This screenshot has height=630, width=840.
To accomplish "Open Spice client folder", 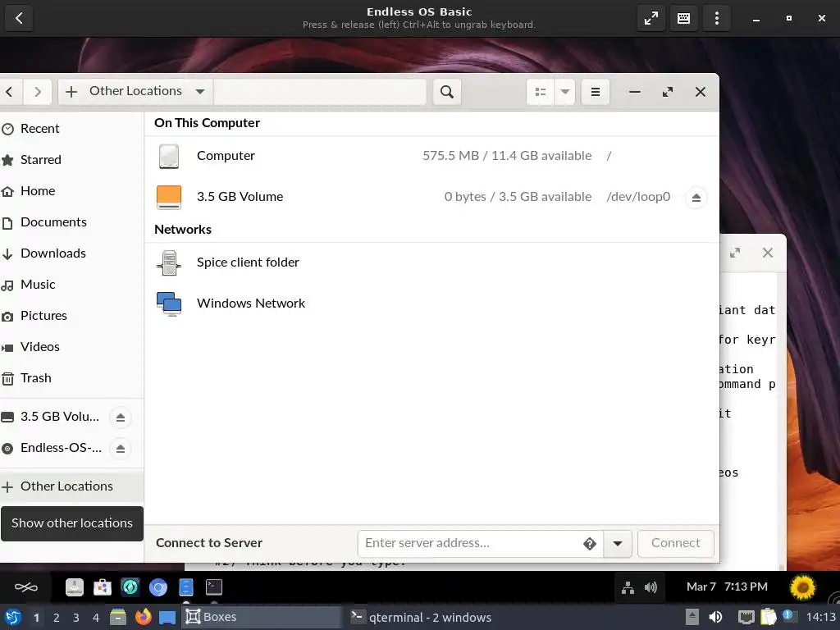I will click(431, 262).
